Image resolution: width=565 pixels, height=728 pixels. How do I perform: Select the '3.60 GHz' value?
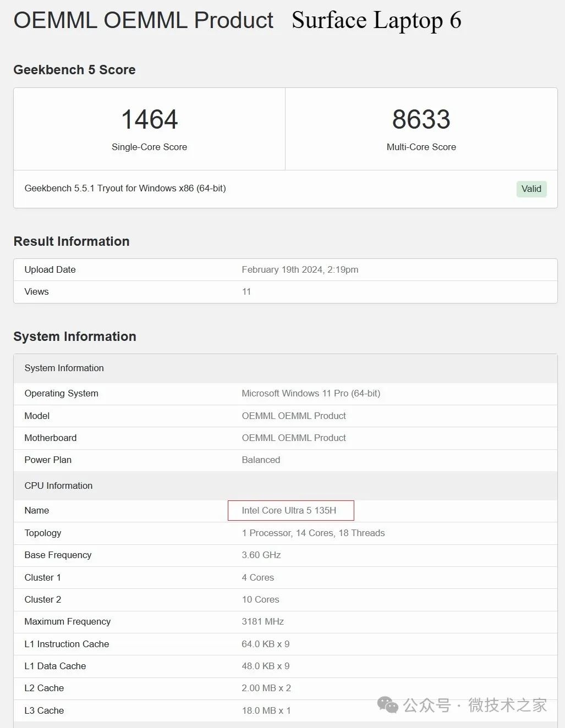261,555
